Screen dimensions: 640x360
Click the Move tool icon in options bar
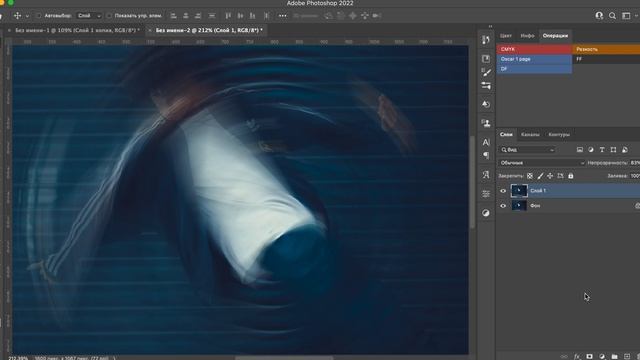tap(17, 16)
